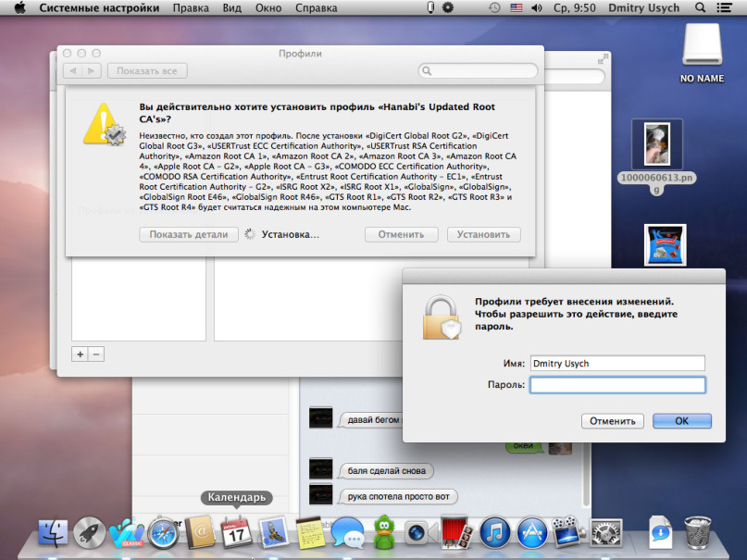Image resolution: width=747 pixels, height=560 pixels.
Task: Click Отменить in password dialog
Action: (612, 421)
